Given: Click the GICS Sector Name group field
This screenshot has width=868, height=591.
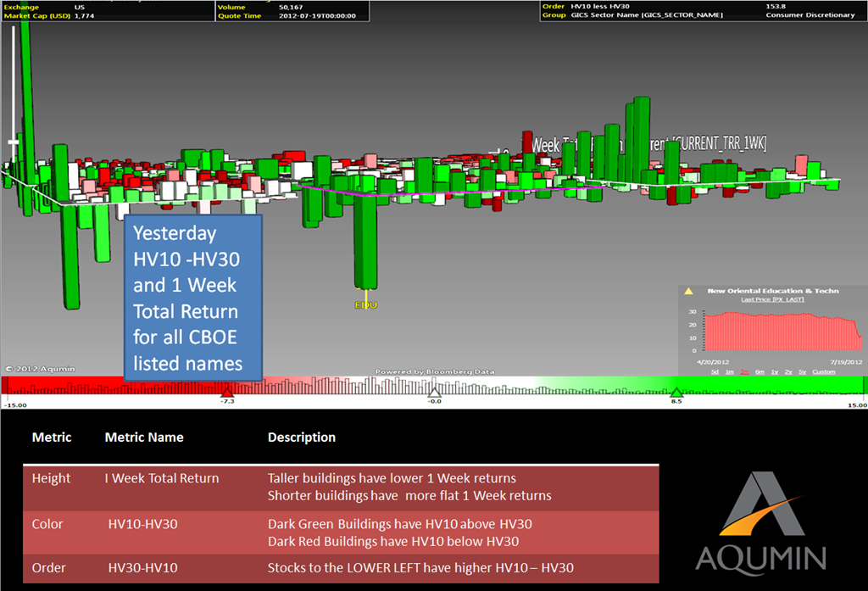Looking at the screenshot, I should click(x=632, y=15).
